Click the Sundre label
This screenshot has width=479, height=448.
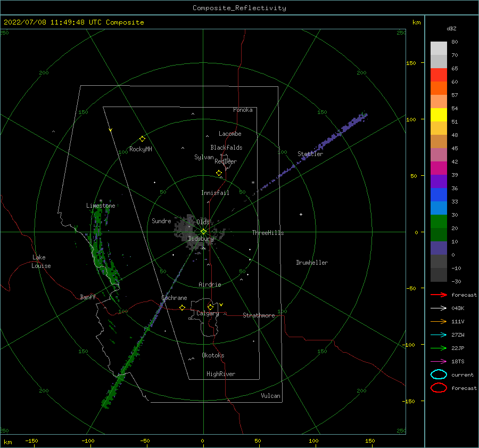pyautogui.click(x=161, y=221)
